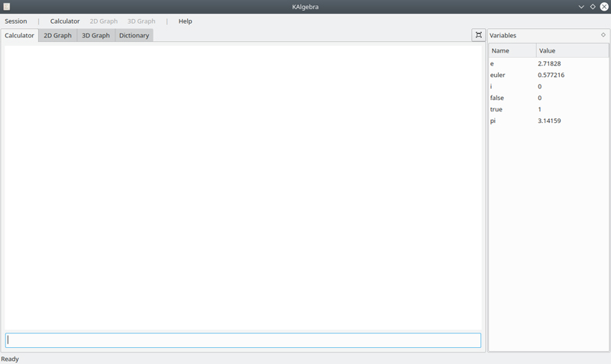Select the euler variable row
Viewport: 611px width, 364px height.
(498, 75)
